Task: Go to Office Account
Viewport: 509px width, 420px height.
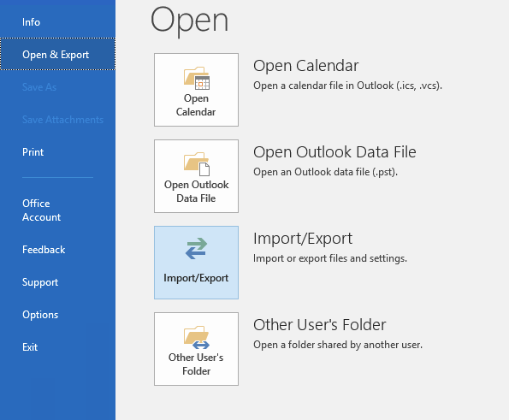Action: click(x=41, y=210)
